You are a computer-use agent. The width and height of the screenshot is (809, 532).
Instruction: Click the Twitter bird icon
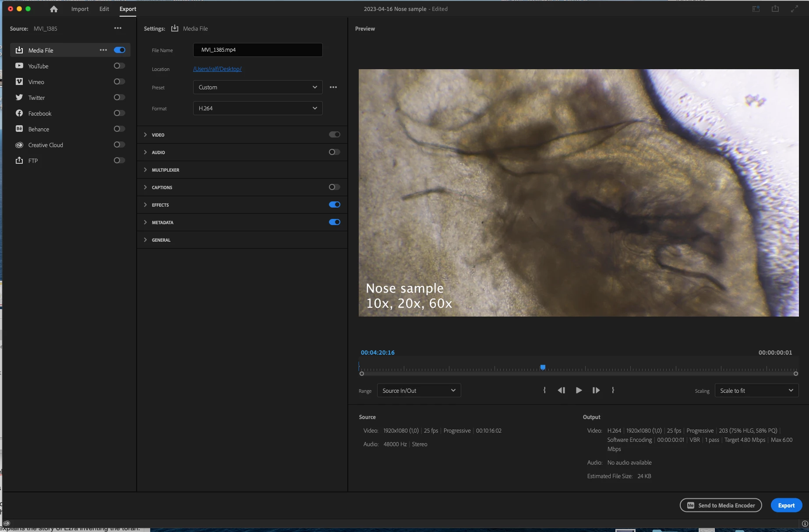pos(19,97)
